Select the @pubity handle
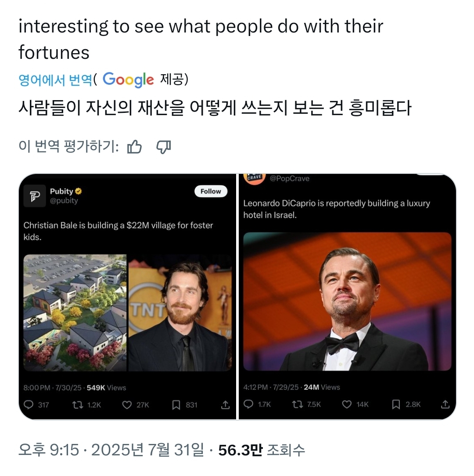Viewport: 474px width, 476px height. pyautogui.click(x=63, y=200)
